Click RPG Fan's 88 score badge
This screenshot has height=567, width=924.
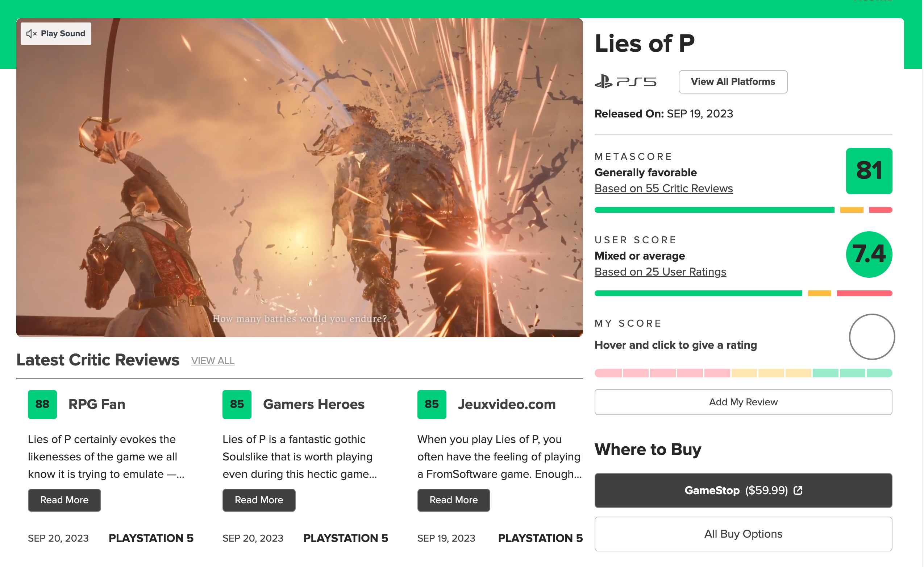42,404
